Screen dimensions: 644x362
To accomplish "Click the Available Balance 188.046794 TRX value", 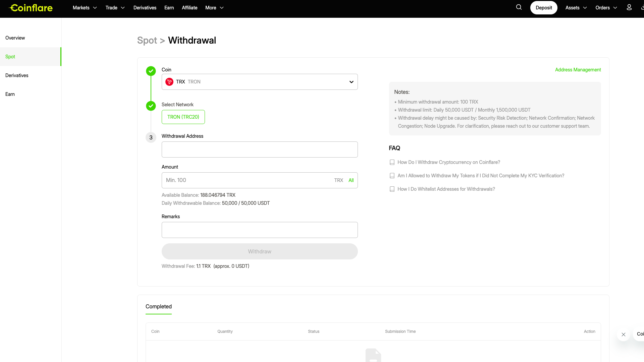I will coord(218,195).
